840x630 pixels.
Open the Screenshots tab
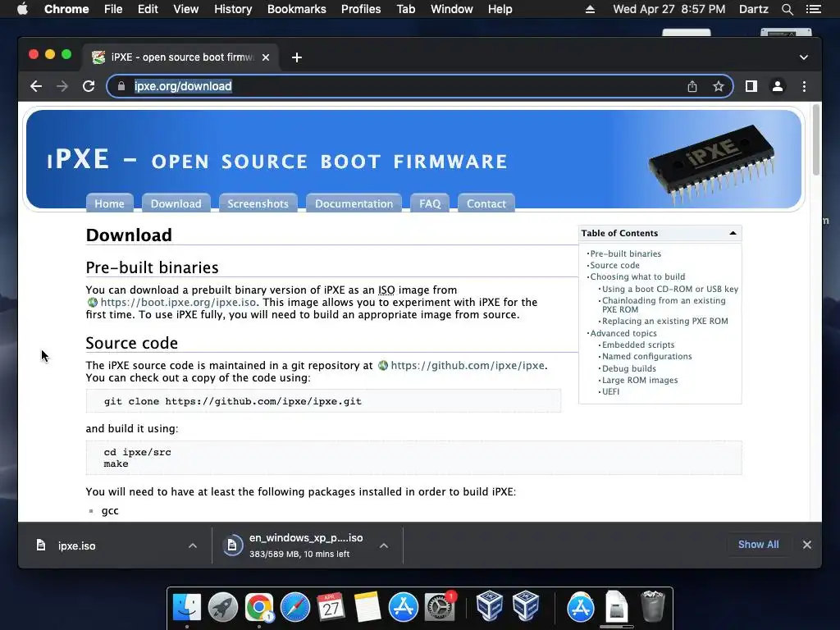coord(258,203)
